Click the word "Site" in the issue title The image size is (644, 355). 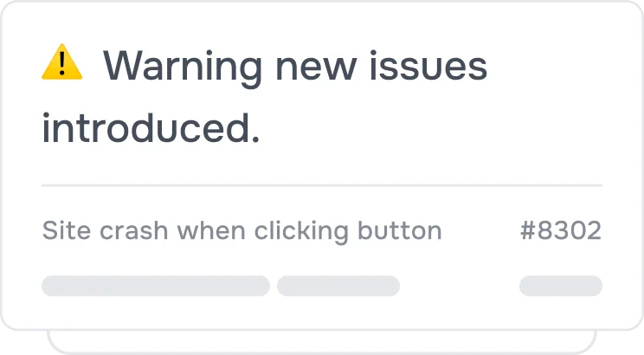pyautogui.click(x=61, y=231)
